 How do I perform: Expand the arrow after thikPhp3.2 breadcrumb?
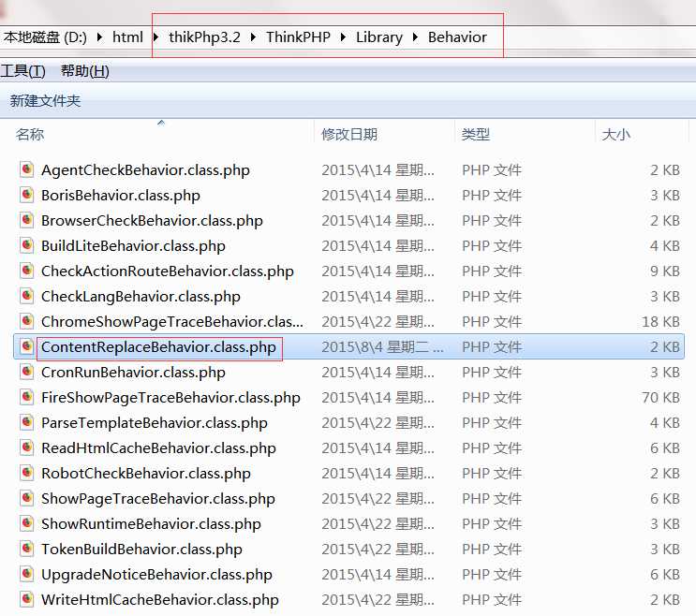click(x=253, y=37)
